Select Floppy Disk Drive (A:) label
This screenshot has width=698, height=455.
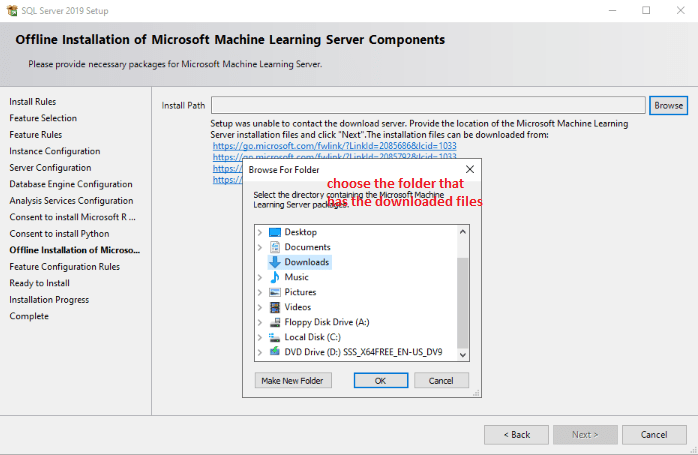pos(327,322)
